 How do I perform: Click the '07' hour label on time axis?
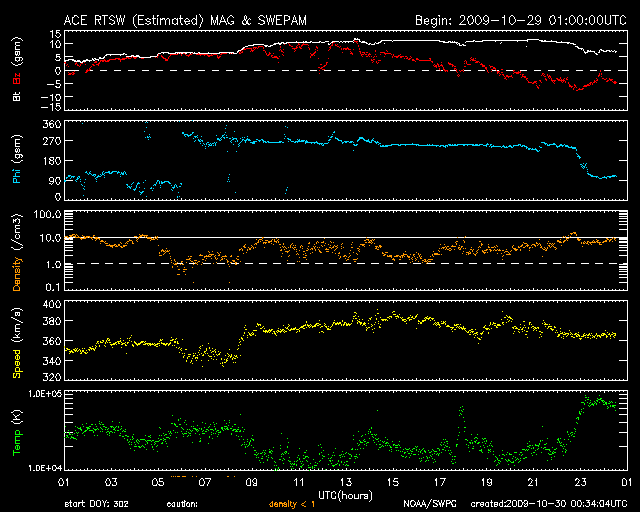tap(205, 483)
